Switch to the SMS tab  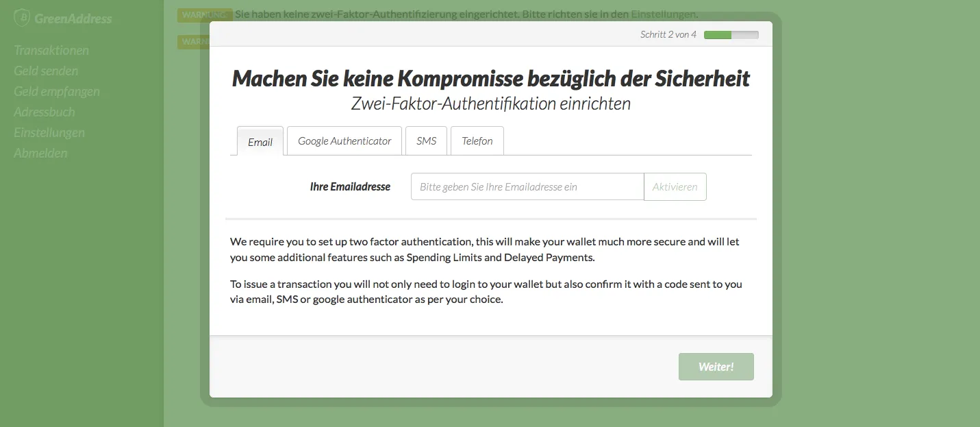pyautogui.click(x=426, y=141)
